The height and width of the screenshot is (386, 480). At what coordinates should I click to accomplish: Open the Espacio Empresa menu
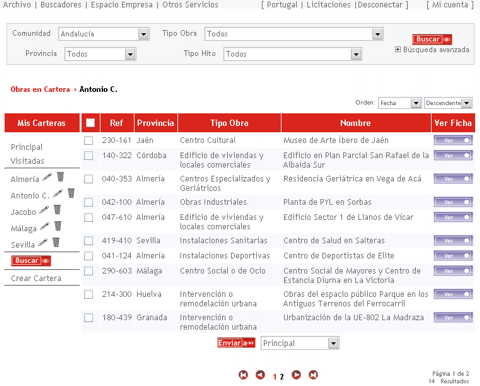point(122,5)
